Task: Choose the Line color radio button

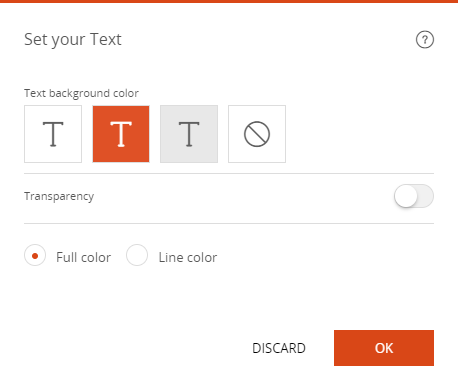Action: [137, 256]
